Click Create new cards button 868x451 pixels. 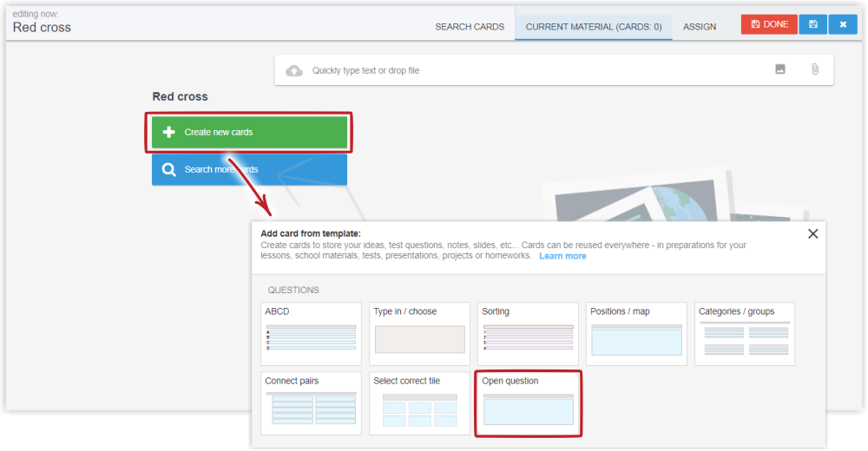(x=249, y=132)
